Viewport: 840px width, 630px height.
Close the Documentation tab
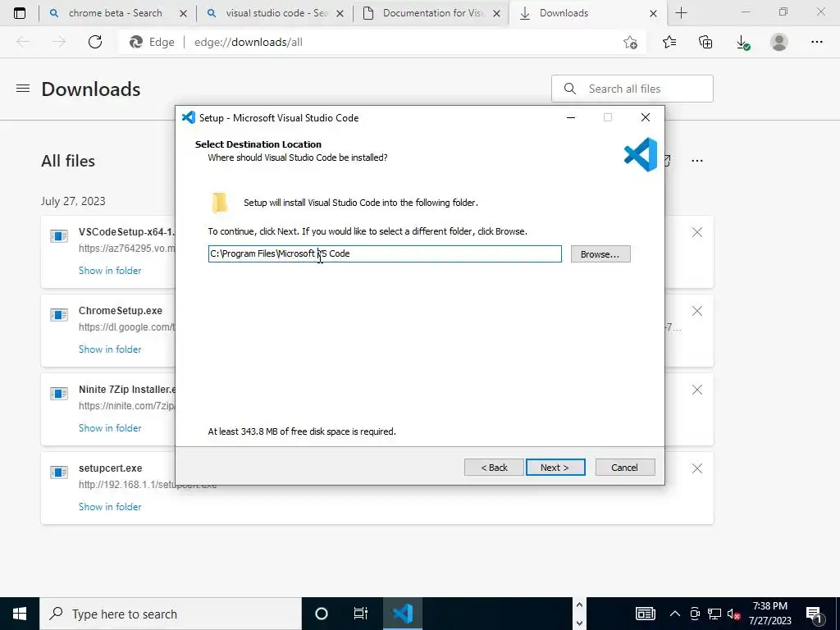pos(496,13)
